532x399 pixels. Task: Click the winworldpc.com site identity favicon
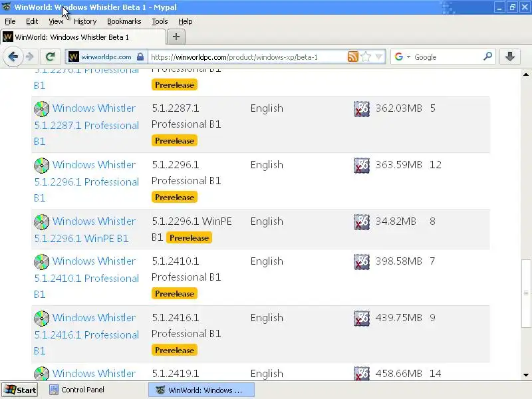[74, 57]
